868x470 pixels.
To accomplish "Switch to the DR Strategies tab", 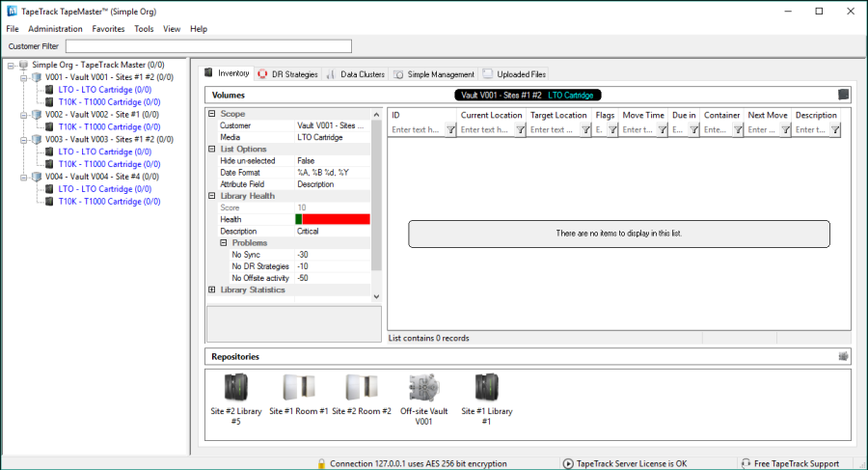I will point(287,74).
